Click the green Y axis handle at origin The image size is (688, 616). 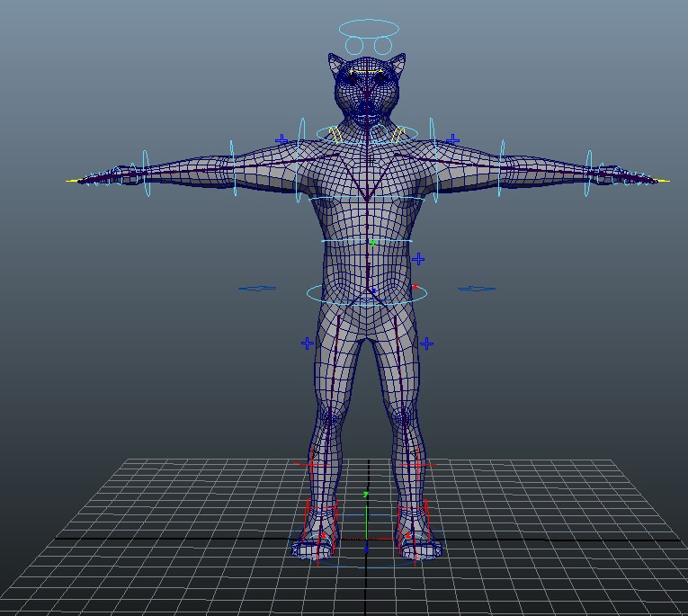(366, 495)
